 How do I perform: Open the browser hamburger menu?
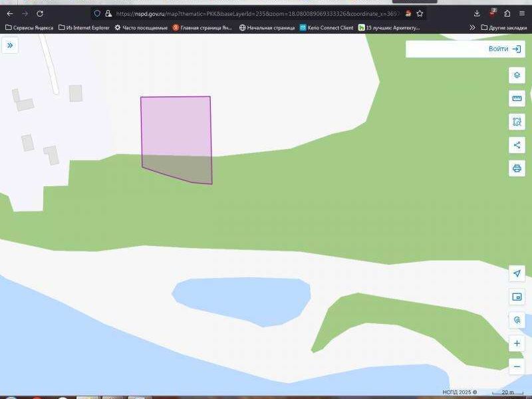point(522,13)
